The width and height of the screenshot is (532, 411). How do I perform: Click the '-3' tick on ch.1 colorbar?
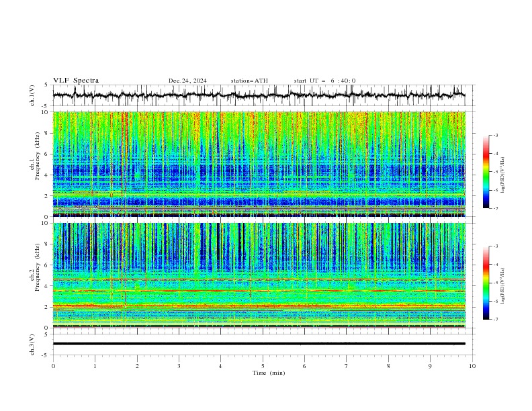click(496, 135)
